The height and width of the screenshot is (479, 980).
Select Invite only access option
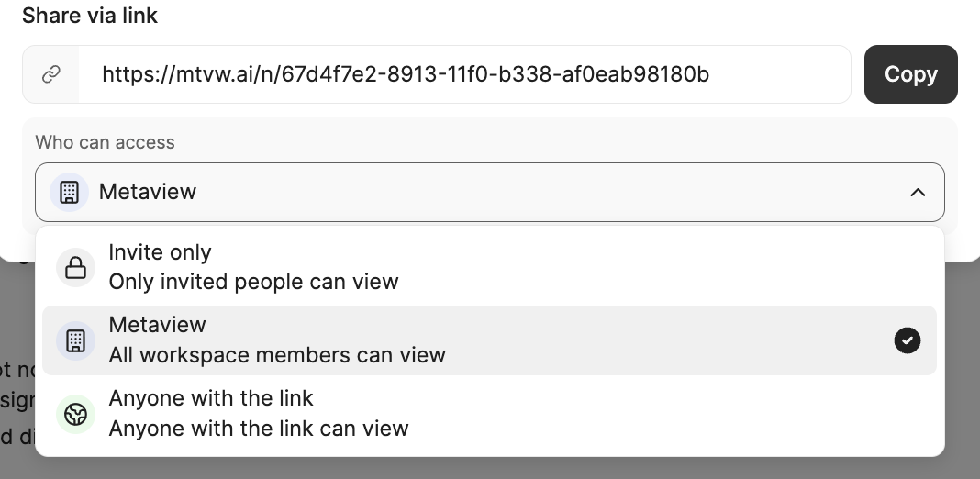coord(489,267)
